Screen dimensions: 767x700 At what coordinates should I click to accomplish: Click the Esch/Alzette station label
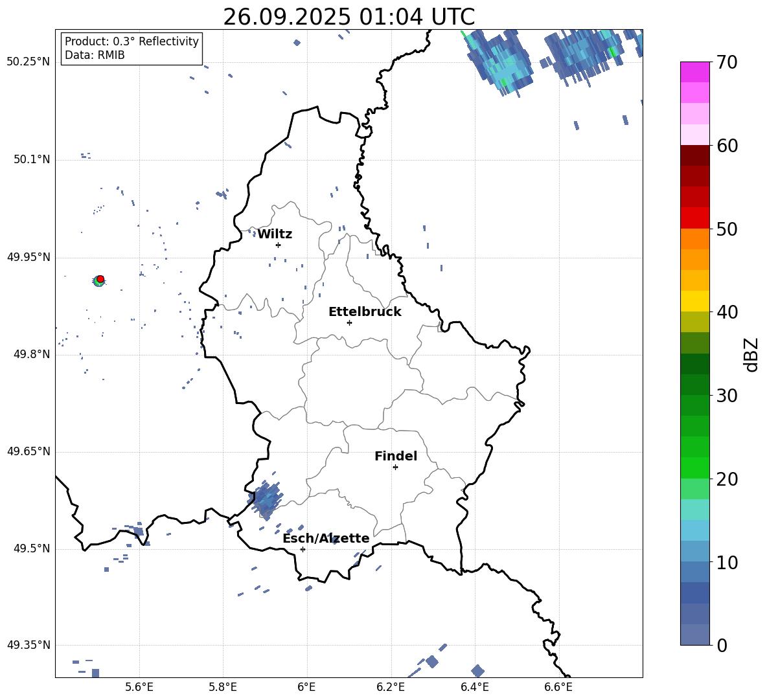pyautogui.click(x=326, y=538)
